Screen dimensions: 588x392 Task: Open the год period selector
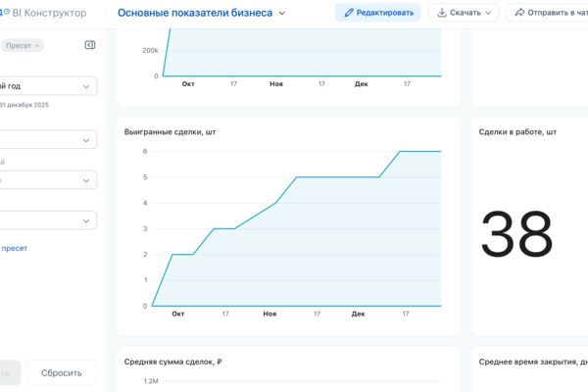tap(48, 86)
